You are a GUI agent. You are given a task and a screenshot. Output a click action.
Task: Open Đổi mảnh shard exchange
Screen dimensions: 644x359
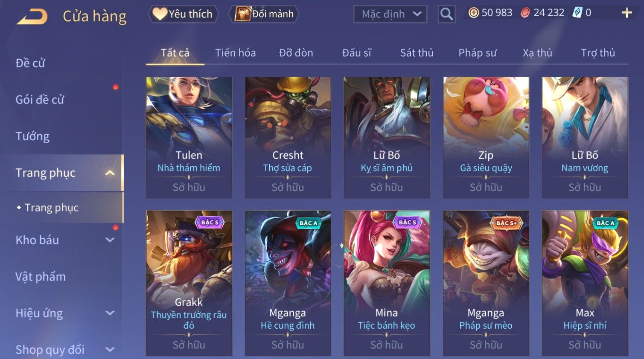pyautogui.click(x=264, y=14)
